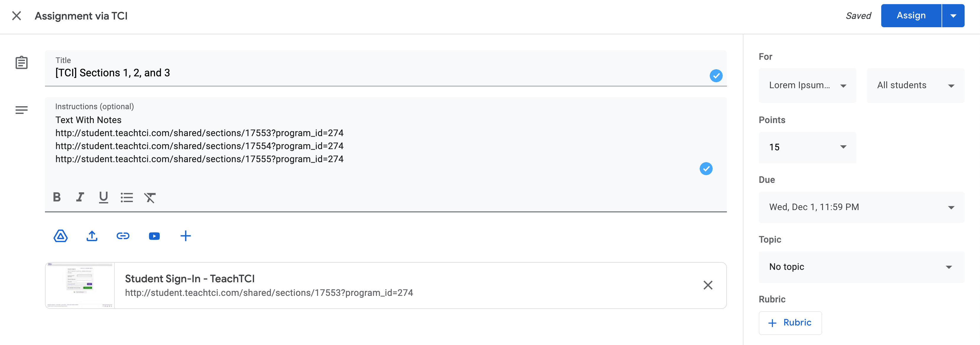The width and height of the screenshot is (980, 345).
Task: Open the create-new attachment plus menu
Action: click(x=186, y=236)
